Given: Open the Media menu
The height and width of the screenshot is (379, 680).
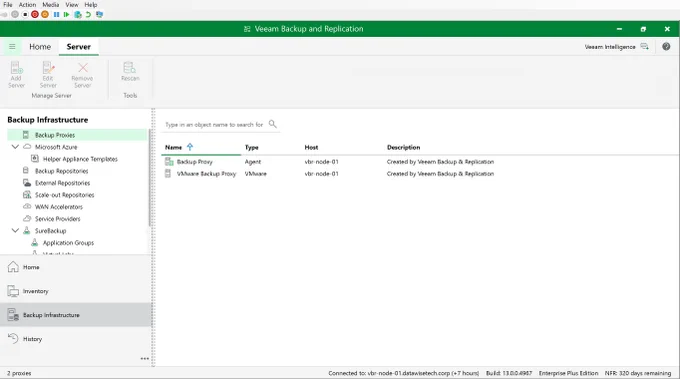Looking at the screenshot, I should 51,5.
